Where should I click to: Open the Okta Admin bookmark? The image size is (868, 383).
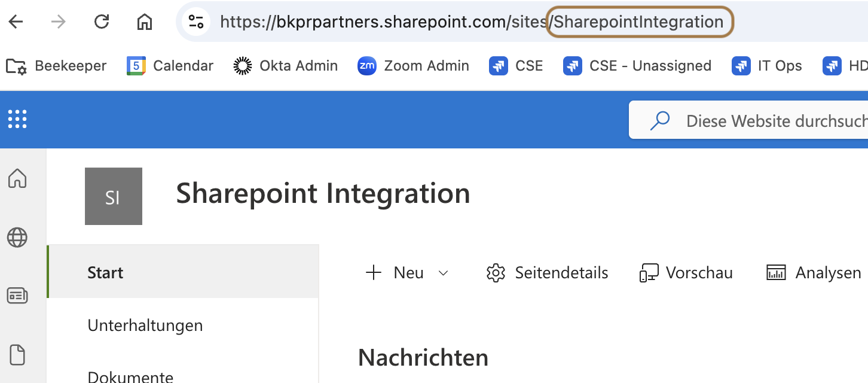tap(286, 66)
